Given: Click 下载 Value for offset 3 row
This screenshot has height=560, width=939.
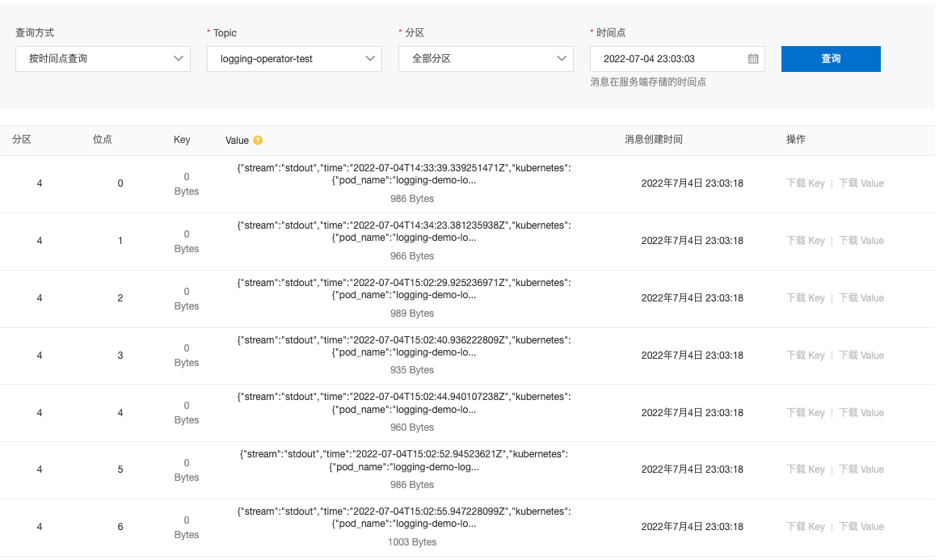Looking at the screenshot, I should point(861,356).
